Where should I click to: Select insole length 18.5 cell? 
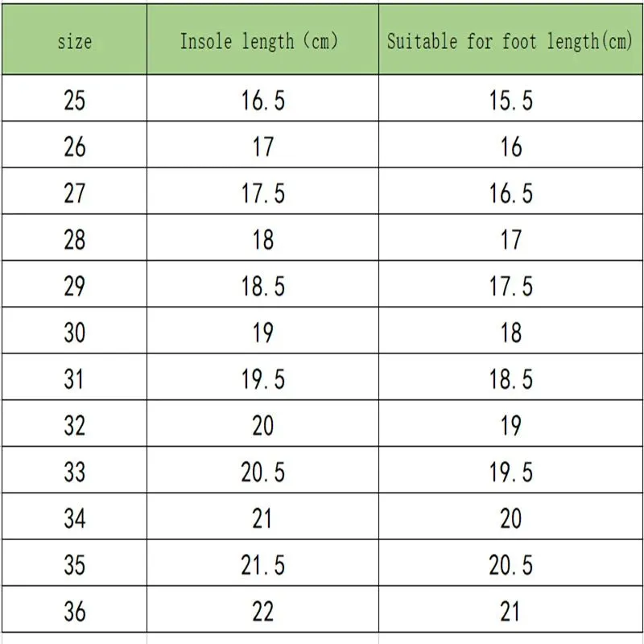pos(263,284)
